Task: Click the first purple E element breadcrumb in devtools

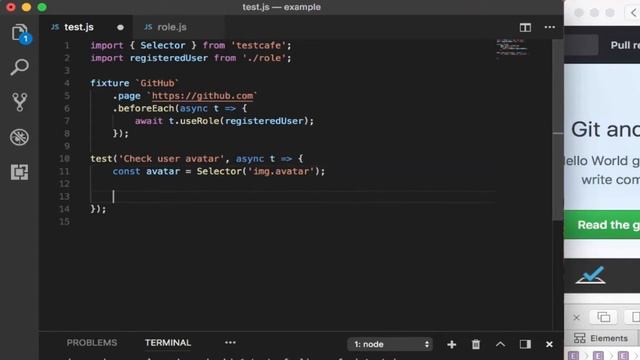Action: pyautogui.click(x=573, y=356)
